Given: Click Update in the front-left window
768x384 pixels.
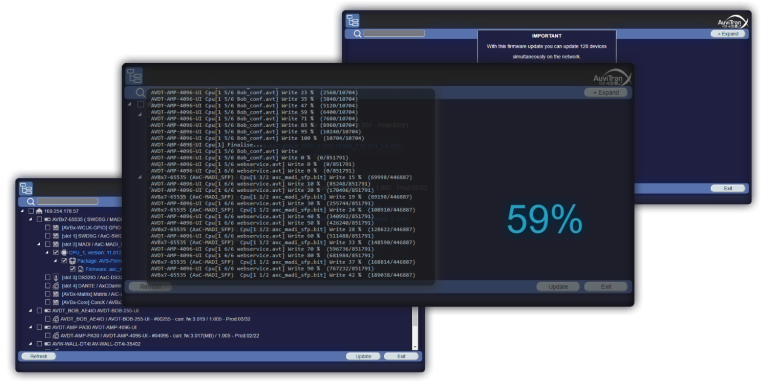Looking at the screenshot, I should pos(363,356).
